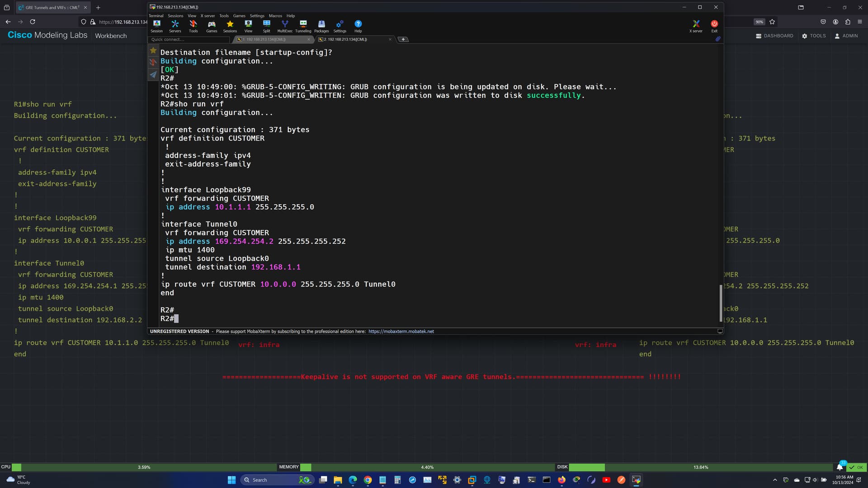Open the browser extensions puzzle icon

(848, 22)
